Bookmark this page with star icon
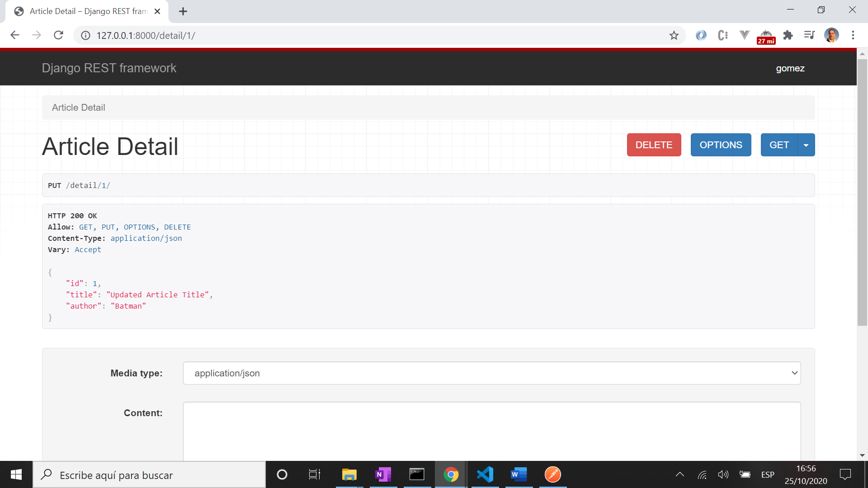868x488 pixels. [x=674, y=35]
